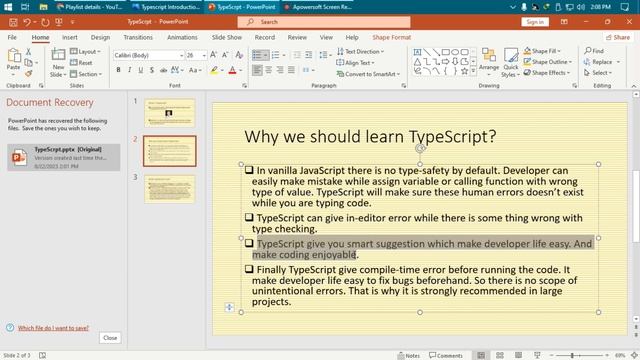
Task: Insert a text box shape from gallery
Action: [417, 52]
